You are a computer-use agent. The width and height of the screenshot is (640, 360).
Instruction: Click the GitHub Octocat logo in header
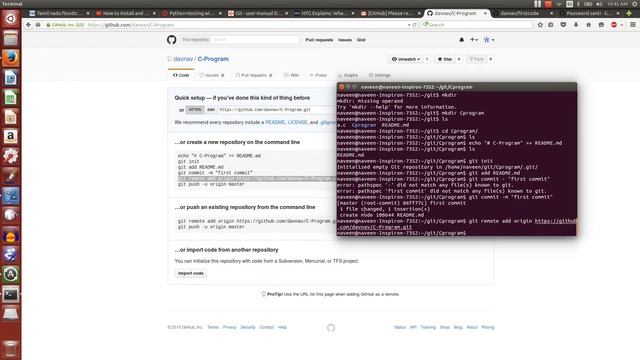171,40
